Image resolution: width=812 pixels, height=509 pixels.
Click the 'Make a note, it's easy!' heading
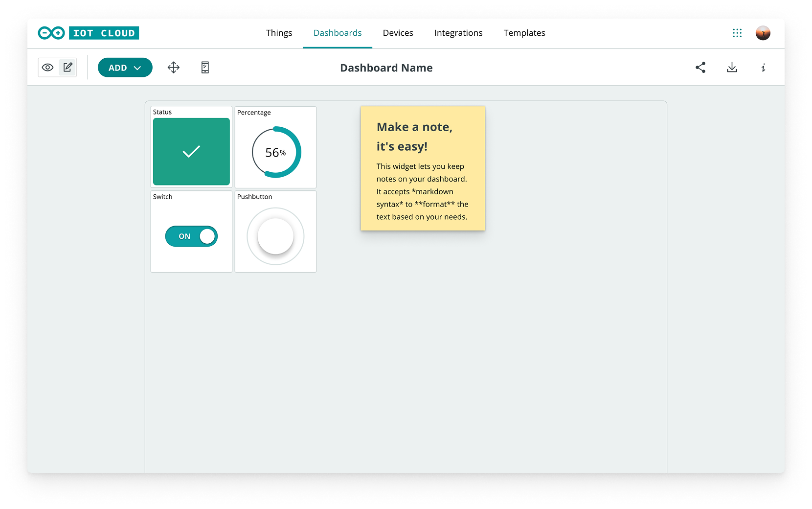click(x=415, y=137)
